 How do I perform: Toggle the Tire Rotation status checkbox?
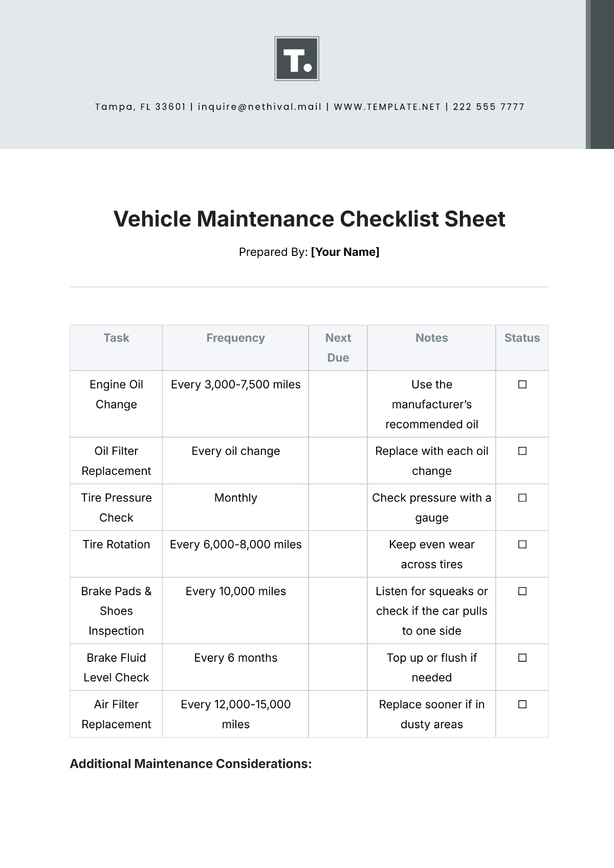coord(522,545)
